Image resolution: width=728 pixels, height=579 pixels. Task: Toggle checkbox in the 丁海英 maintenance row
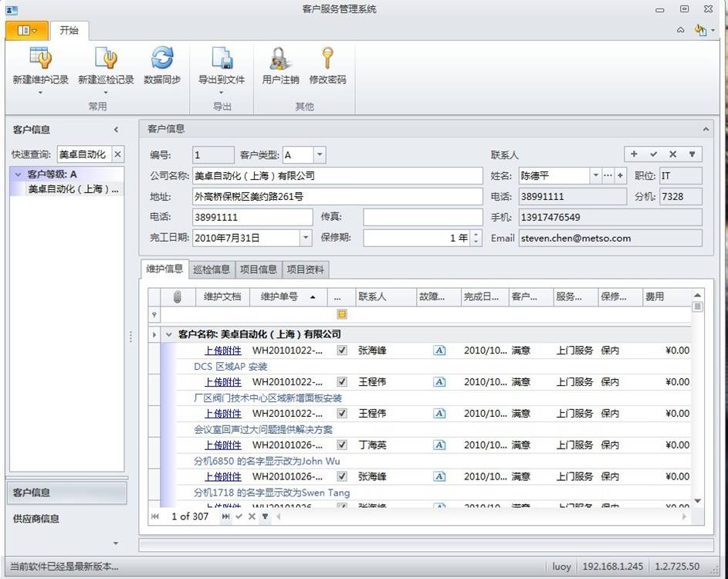point(342,445)
